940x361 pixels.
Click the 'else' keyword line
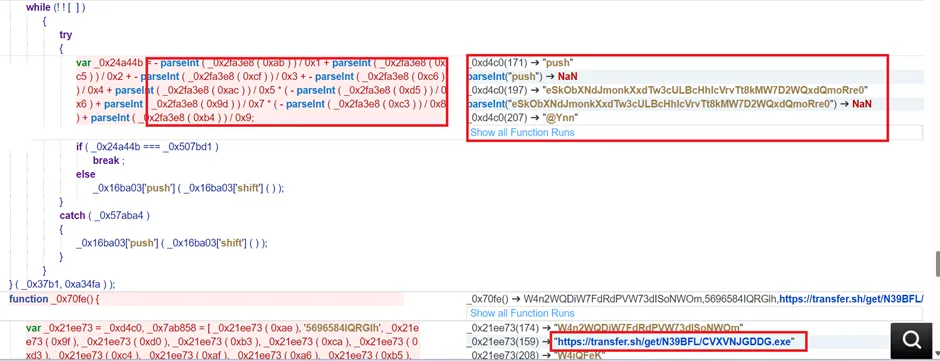pyautogui.click(x=85, y=175)
